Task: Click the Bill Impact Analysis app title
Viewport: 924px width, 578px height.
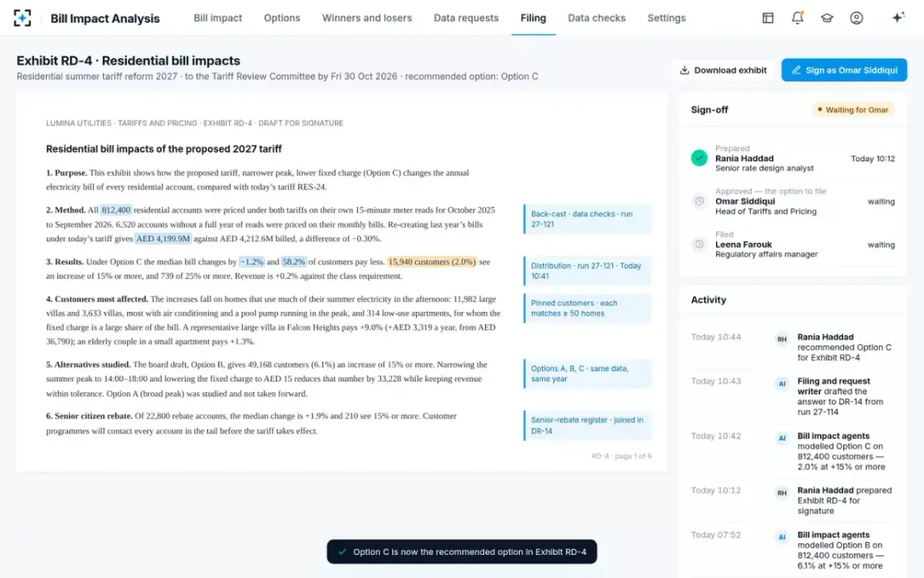Action: point(105,18)
